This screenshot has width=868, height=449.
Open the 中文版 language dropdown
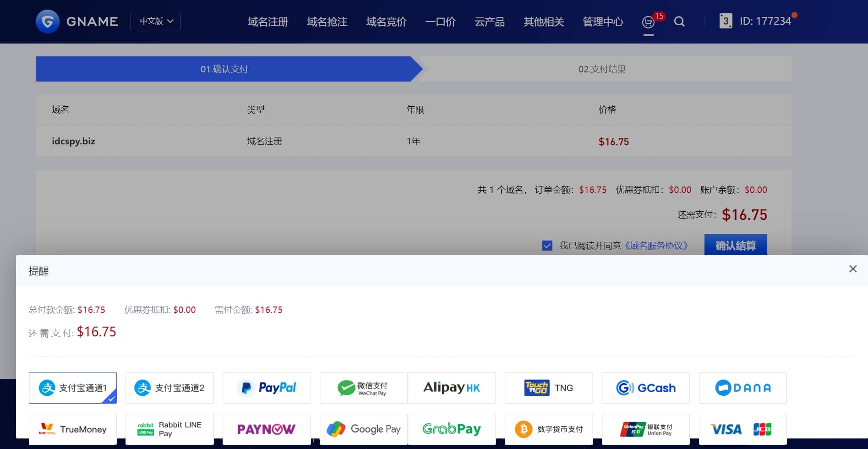click(155, 21)
